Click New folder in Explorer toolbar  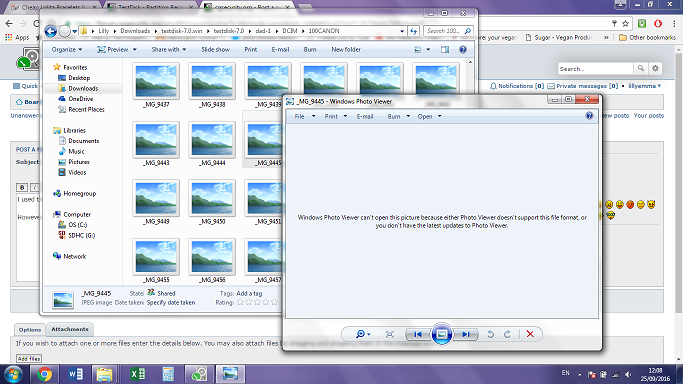pos(346,50)
